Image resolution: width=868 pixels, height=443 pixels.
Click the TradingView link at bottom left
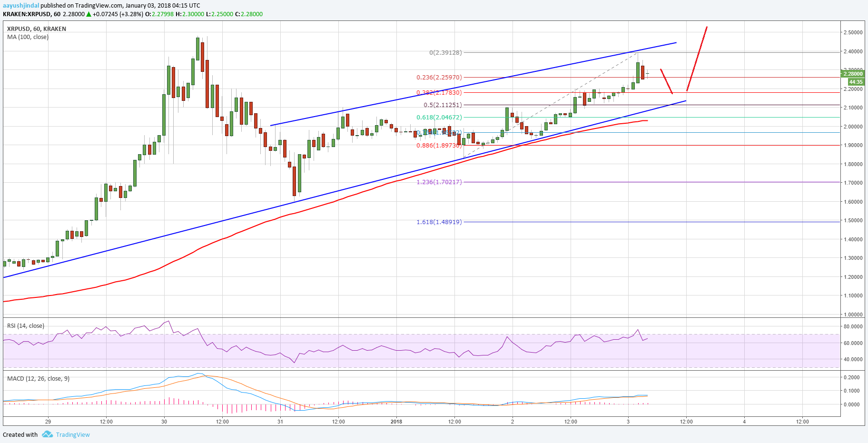72,434
